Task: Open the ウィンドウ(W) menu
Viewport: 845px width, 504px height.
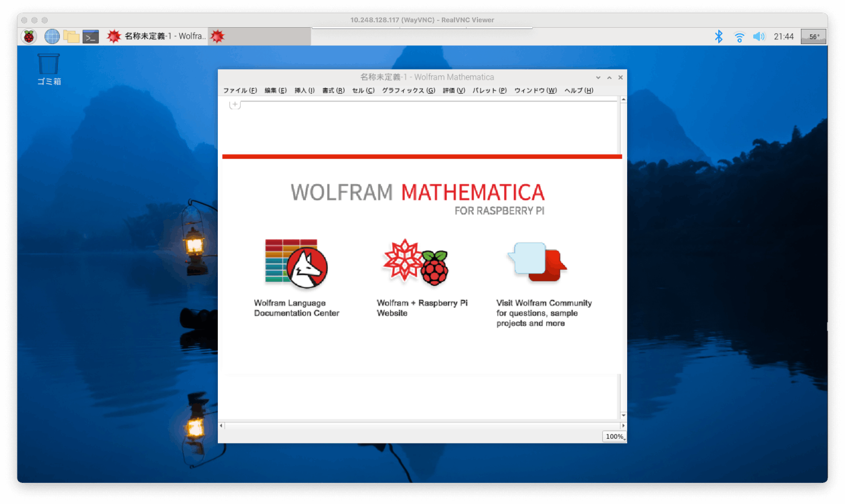Action: click(x=535, y=91)
